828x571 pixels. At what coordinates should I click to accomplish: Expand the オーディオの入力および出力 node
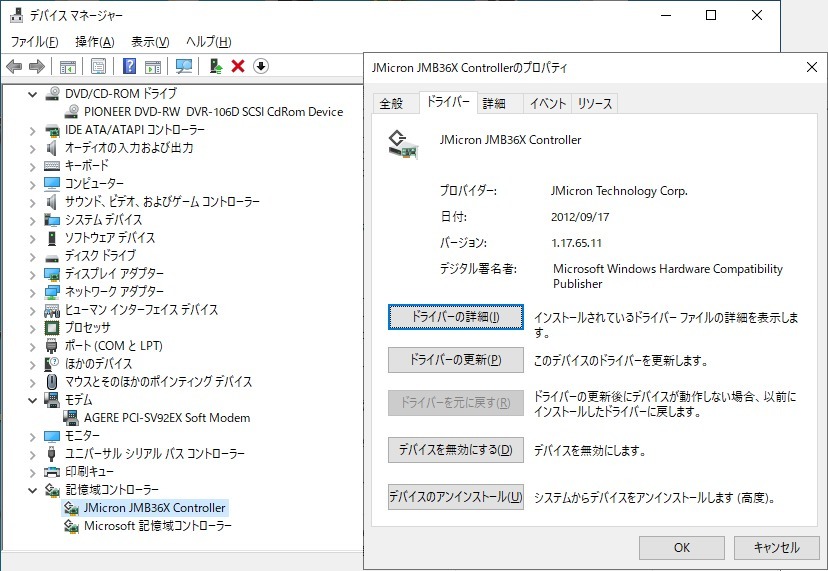click(33, 148)
